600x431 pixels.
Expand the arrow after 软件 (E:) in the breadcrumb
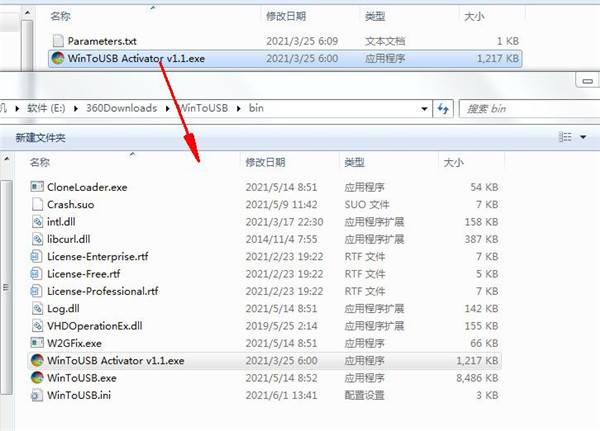[x=76, y=109]
